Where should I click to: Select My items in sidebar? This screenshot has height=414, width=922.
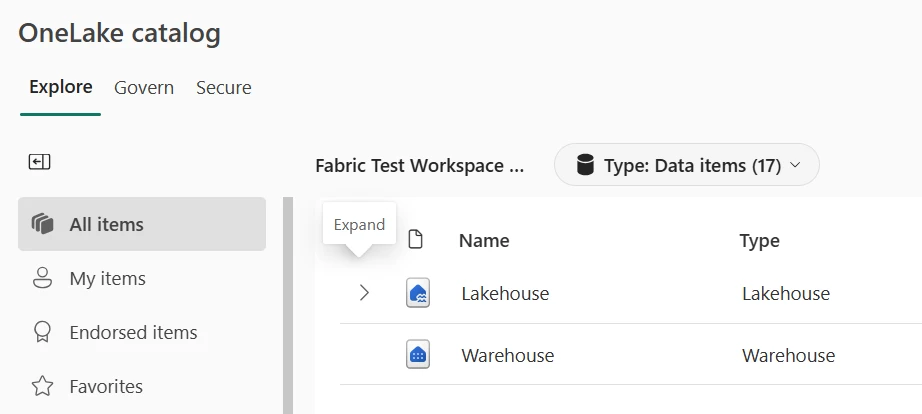(142, 278)
